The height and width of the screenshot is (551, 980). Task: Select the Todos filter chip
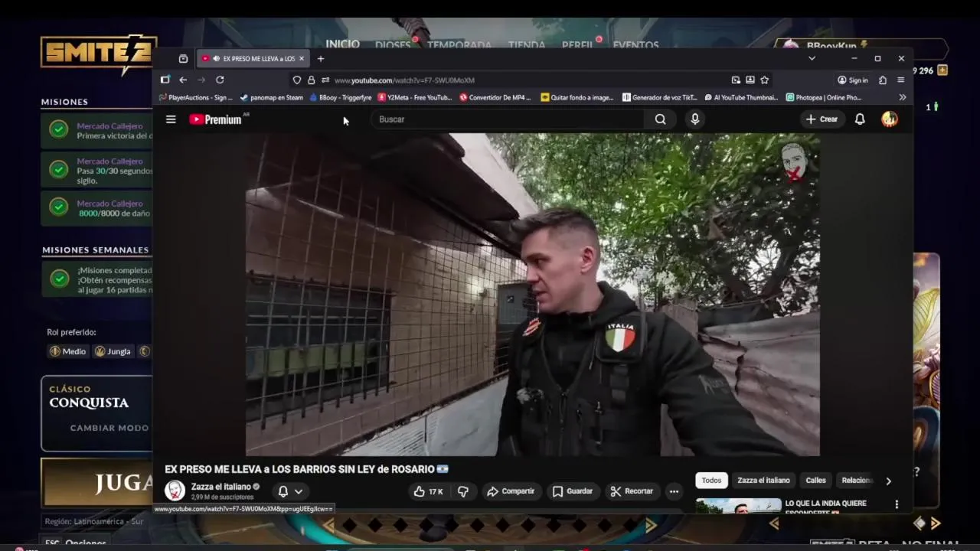point(711,481)
